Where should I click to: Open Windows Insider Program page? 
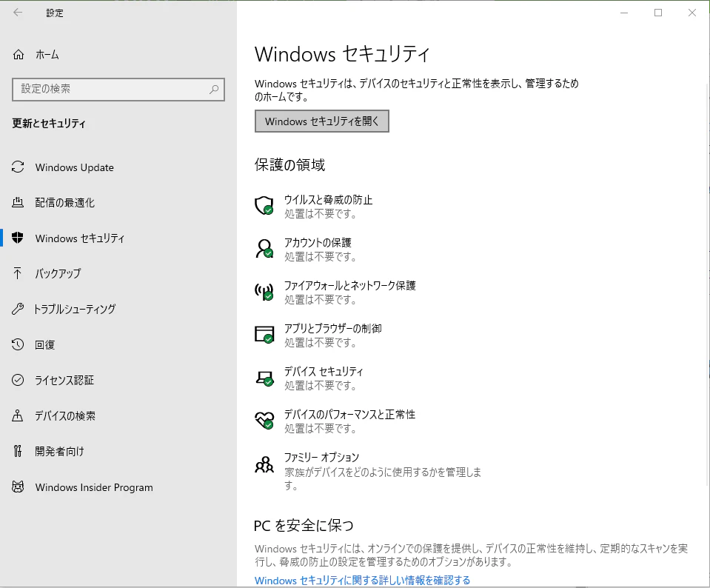(118, 487)
